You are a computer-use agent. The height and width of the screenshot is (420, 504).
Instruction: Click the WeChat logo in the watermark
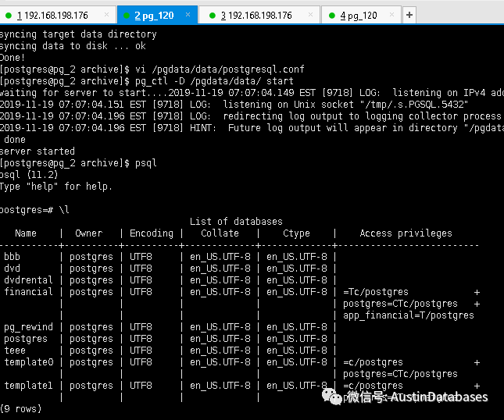[x=331, y=397]
